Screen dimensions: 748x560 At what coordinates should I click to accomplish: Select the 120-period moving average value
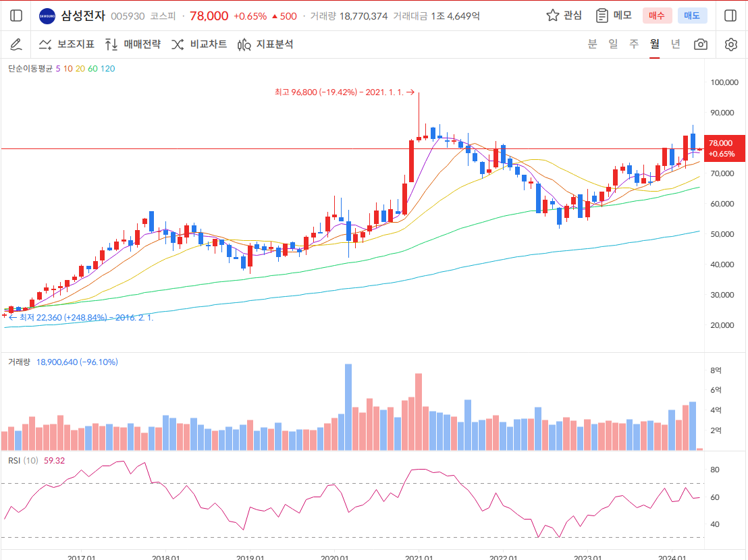pos(108,69)
